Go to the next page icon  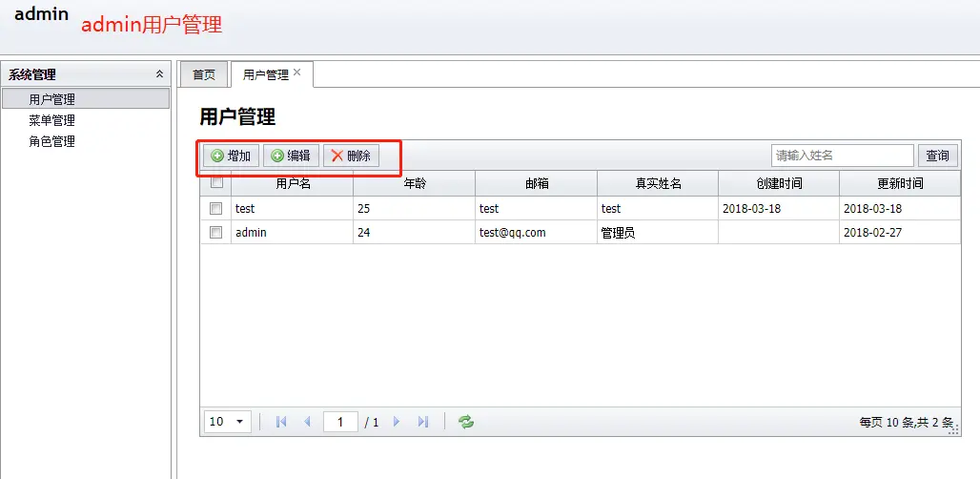(397, 422)
